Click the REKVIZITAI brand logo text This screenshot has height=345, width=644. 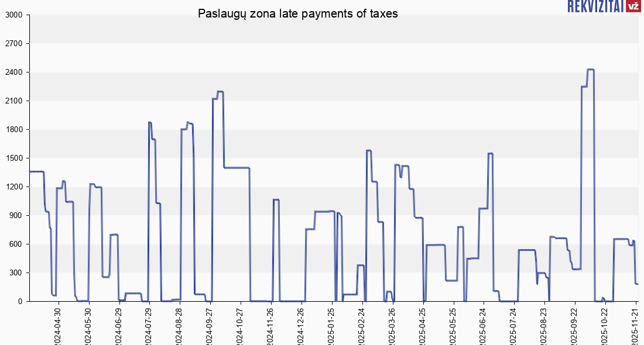(x=595, y=6)
